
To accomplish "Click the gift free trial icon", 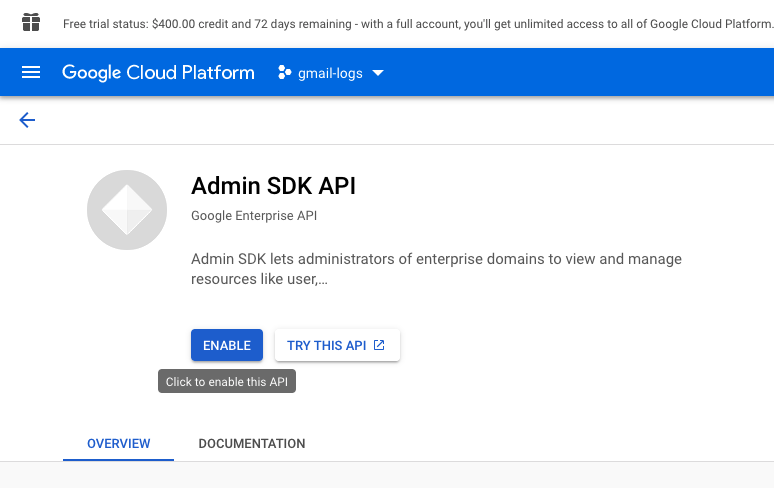I will pos(31,23).
